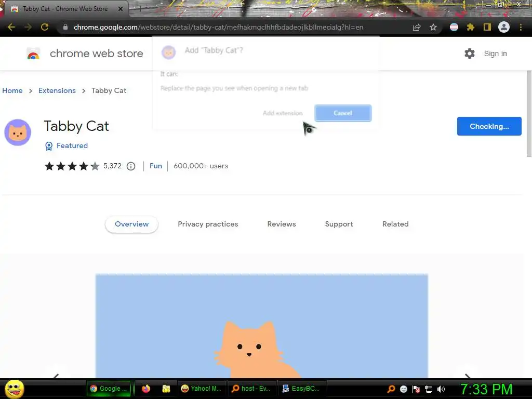
Task: Reload the Tabby Cat page
Action: click(x=45, y=27)
